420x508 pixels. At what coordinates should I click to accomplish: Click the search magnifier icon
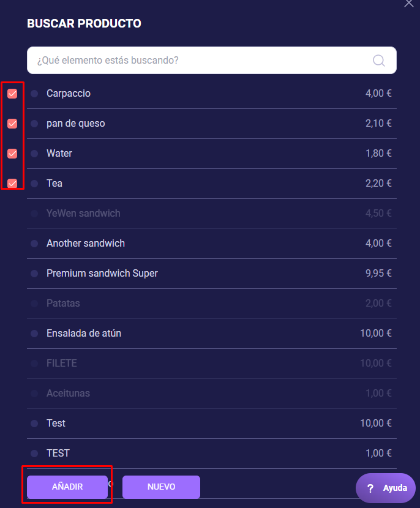point(379,61)
